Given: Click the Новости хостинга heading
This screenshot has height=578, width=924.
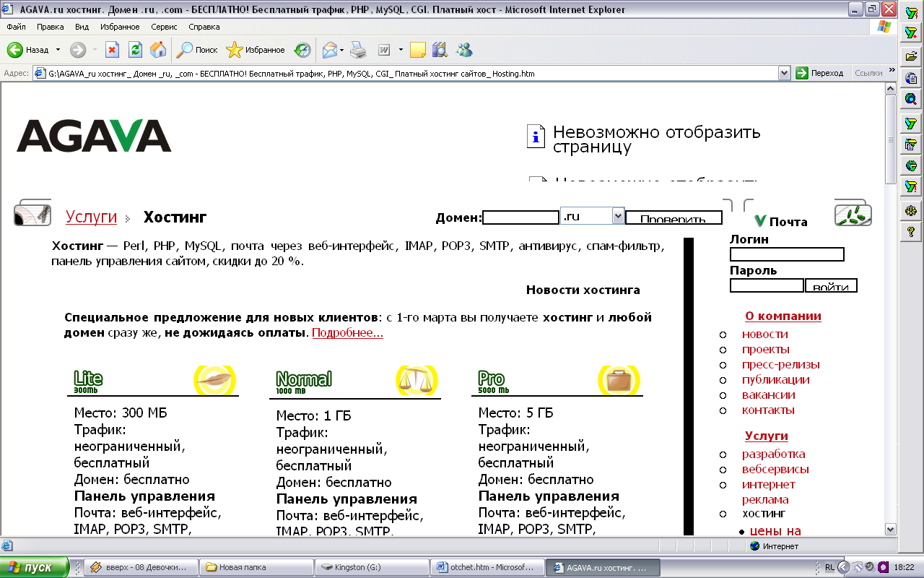Looking at the screenshot, I should pos(583,290).
